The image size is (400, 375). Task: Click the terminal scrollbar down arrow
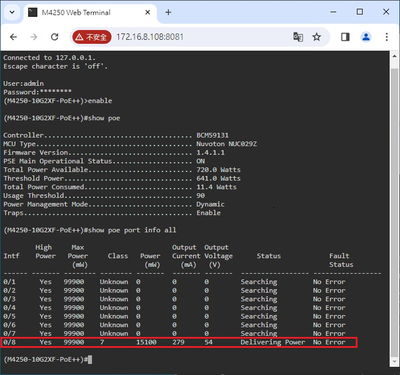[394, 362]
